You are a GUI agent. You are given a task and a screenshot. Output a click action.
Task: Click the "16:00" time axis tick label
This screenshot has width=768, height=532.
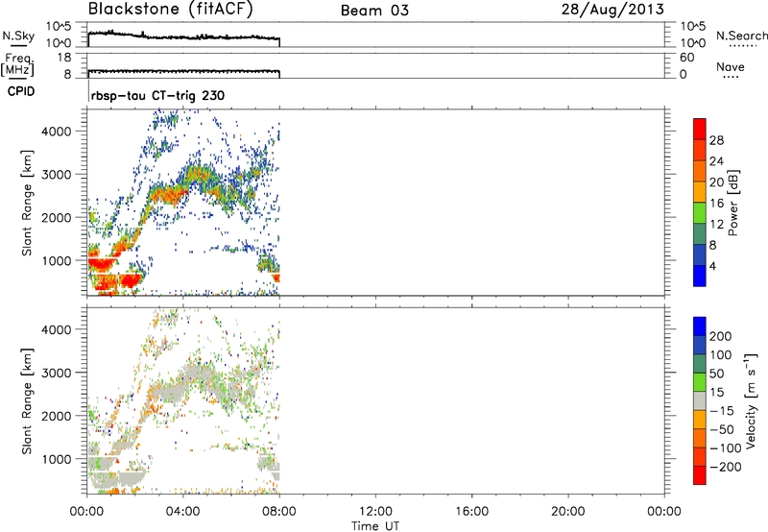click(x=471, y=512)
